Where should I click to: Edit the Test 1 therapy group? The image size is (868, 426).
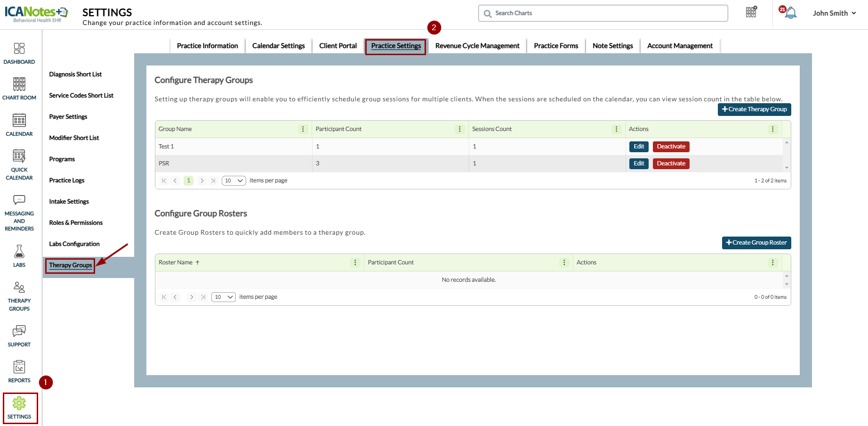tap(639, 147)
